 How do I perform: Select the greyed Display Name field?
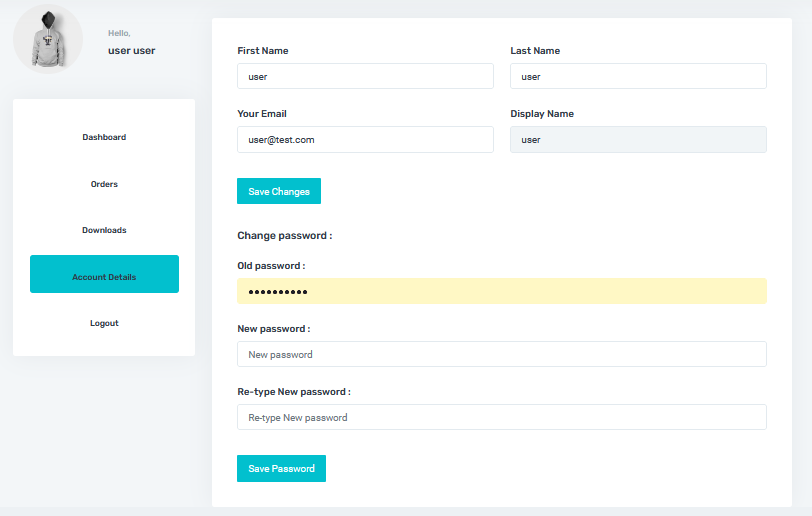coord(638,139)
